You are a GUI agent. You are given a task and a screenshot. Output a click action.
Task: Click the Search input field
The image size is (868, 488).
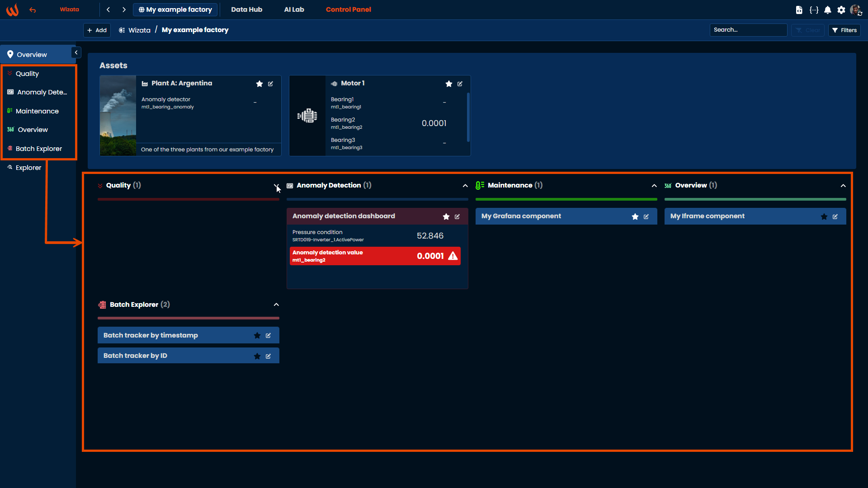(748, 30)
